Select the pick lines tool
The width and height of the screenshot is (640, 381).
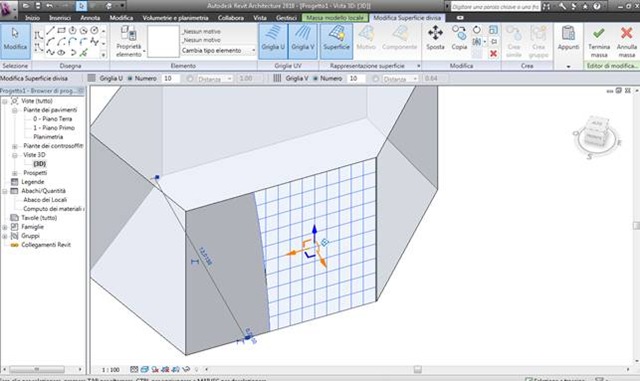(84, 52)
